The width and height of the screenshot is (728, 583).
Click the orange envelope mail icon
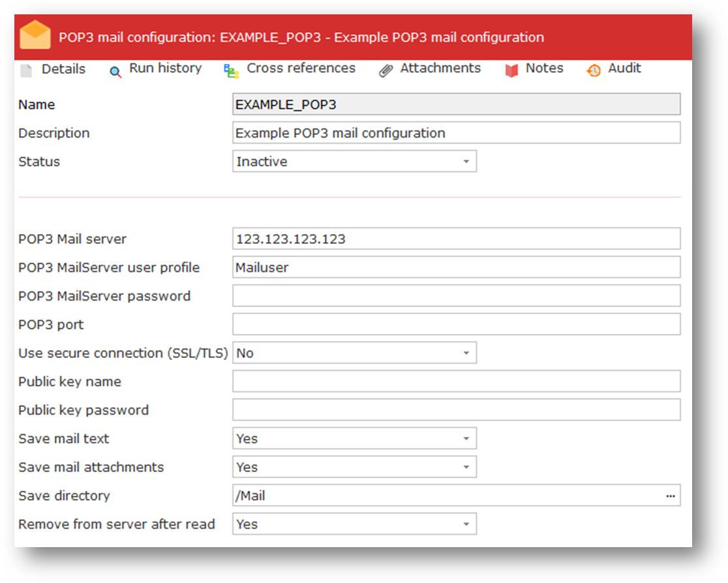(35, 36)
